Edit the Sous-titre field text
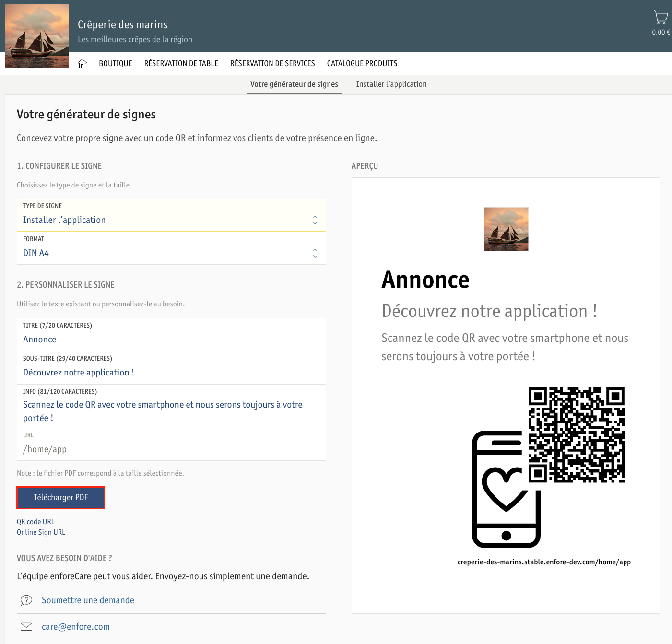The width and height of the screenshot is (672, 644). pos(171,368)
